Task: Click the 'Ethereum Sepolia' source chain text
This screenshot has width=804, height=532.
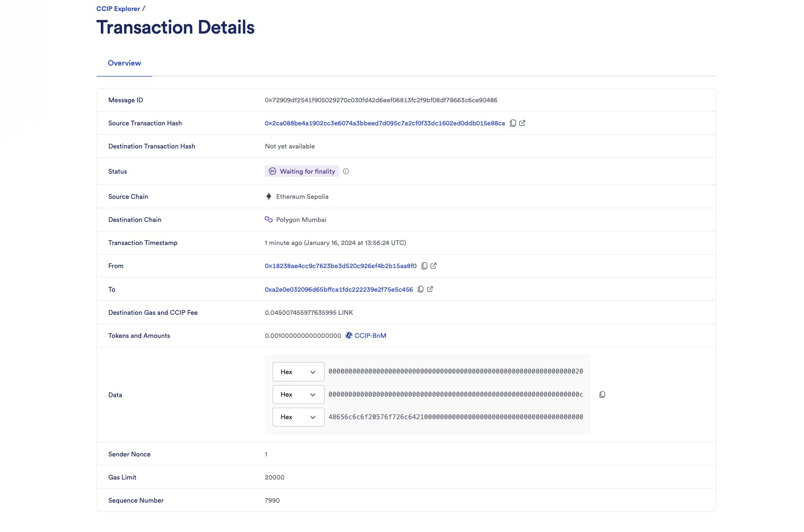Action: (302, 197)
